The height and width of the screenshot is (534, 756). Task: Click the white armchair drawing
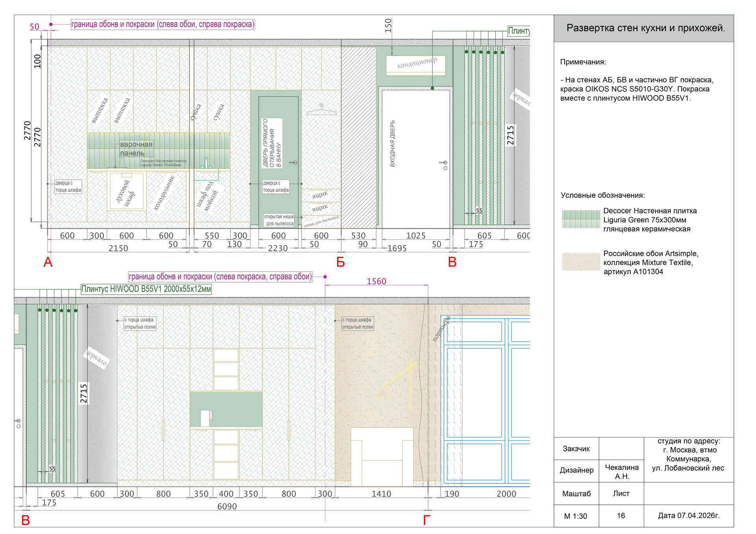(382, 456)
